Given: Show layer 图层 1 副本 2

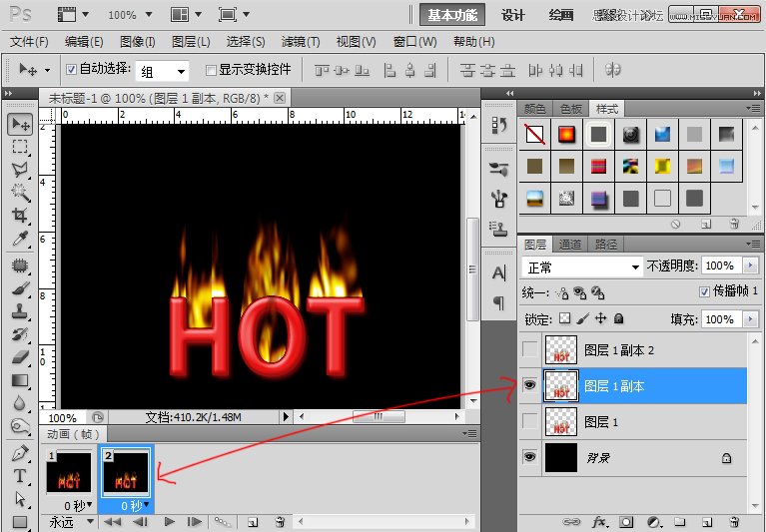Looking at the screenshot, I should [530, 350].
